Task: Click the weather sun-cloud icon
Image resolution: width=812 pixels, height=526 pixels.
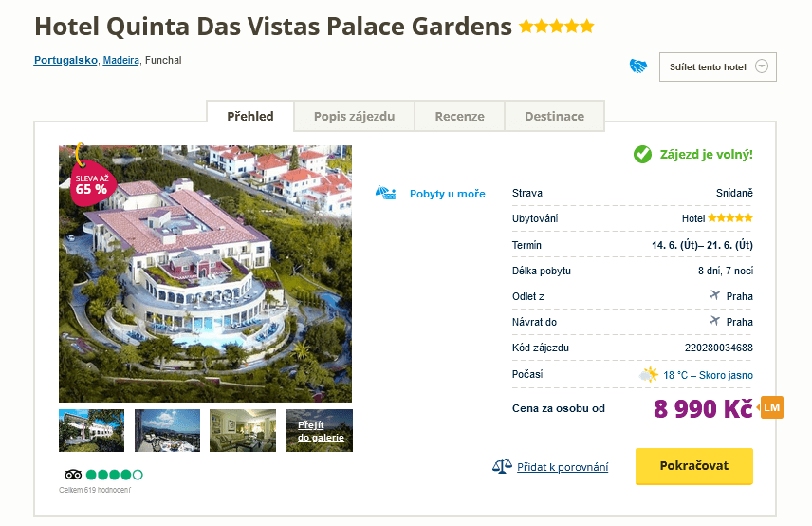Action: (x=649, y=374)
